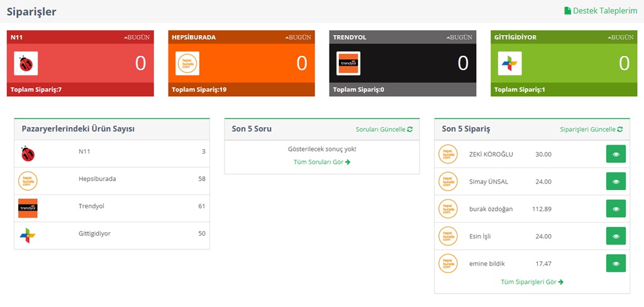Click order amount 30.00
This screenshot has width=644, height=307.
[x=543, y=154]
